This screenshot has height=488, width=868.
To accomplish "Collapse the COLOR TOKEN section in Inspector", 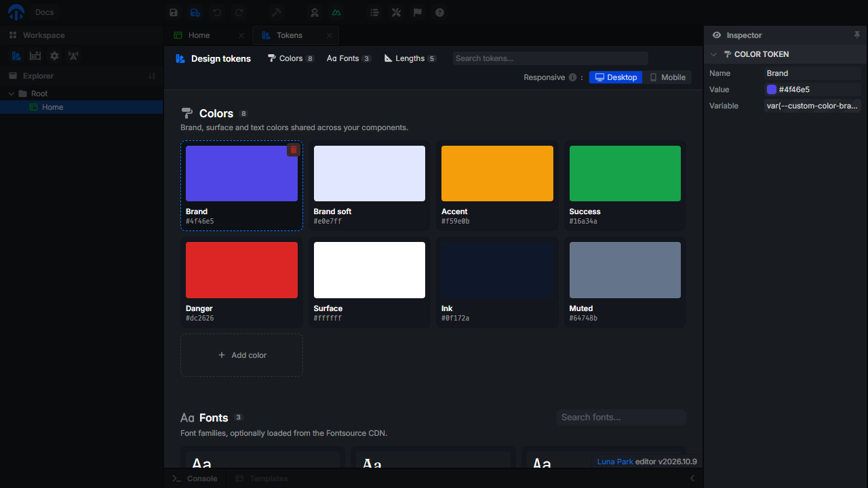I will (713, 54).
